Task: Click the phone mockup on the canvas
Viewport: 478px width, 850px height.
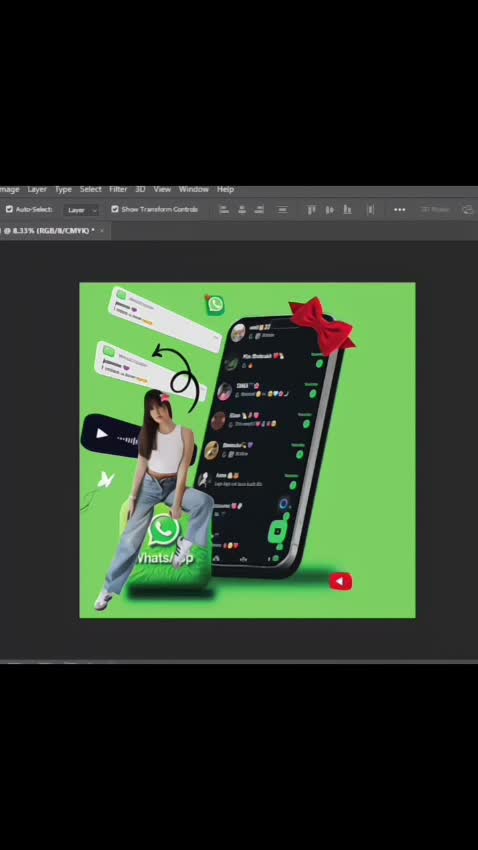Action: tap(269, 447)
